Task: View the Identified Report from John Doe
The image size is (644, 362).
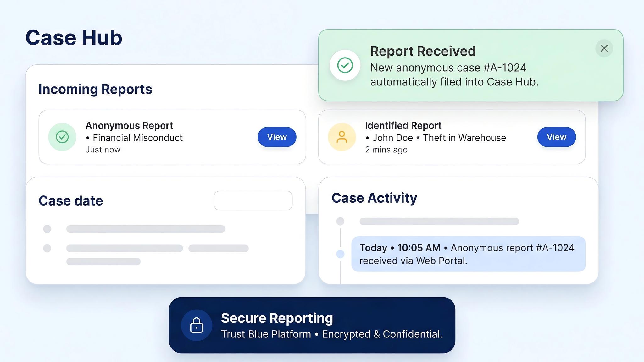Action: [x=556, y=137]
